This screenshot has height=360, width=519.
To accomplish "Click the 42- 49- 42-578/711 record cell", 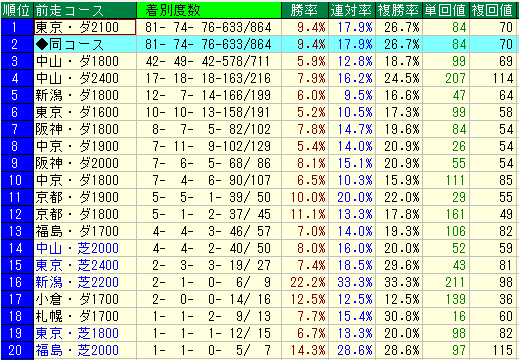I will (209, 61).
